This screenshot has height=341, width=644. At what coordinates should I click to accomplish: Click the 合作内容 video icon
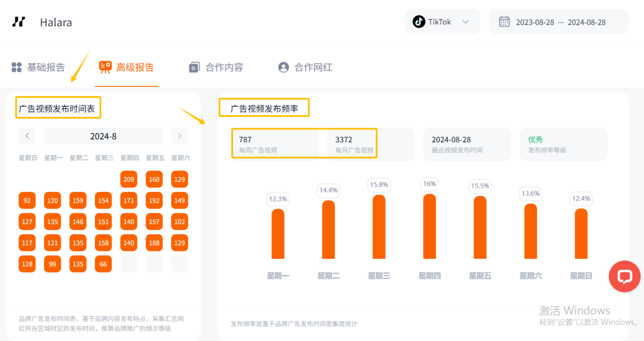pyautogui.click(x=194, y=67)
